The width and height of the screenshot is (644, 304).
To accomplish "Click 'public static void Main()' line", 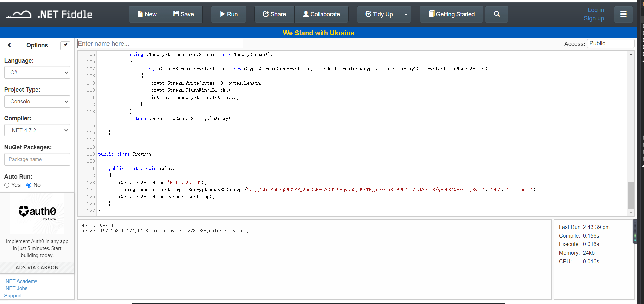I will coord(141,169).
